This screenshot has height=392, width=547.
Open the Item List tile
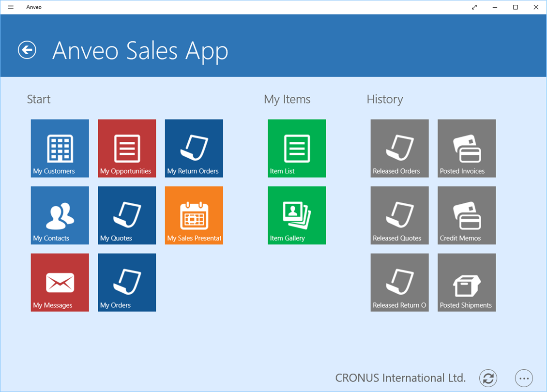tap(297, 148)
